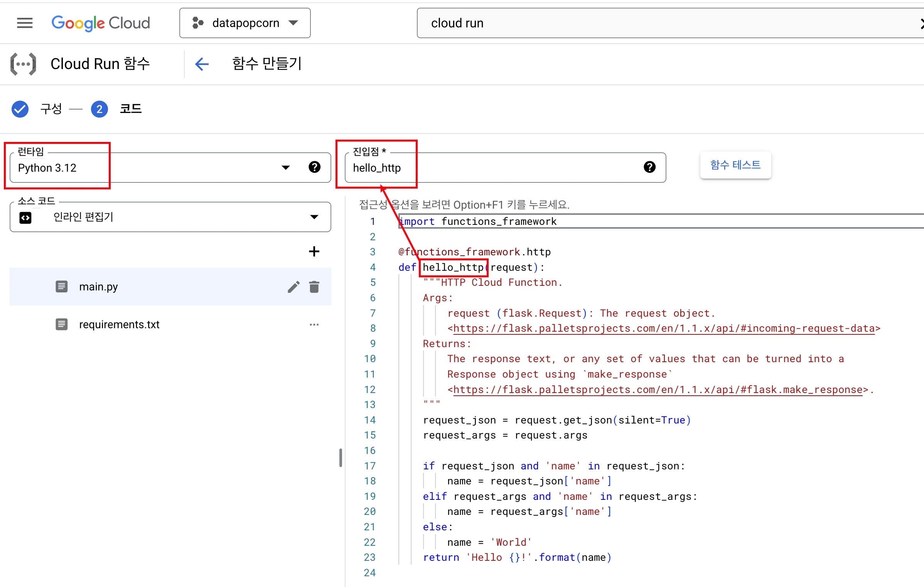Select the requirements.txt file
This screenshot has width=924, height=587.
point(170,324)
